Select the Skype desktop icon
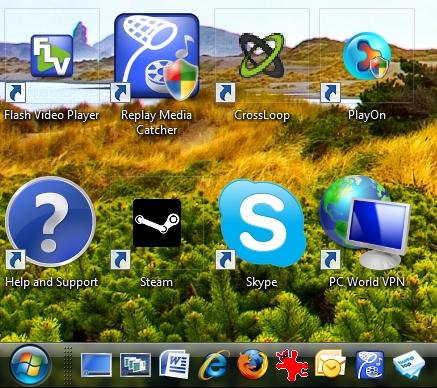This screenshot has height=388, width=437. click(262, 223)
